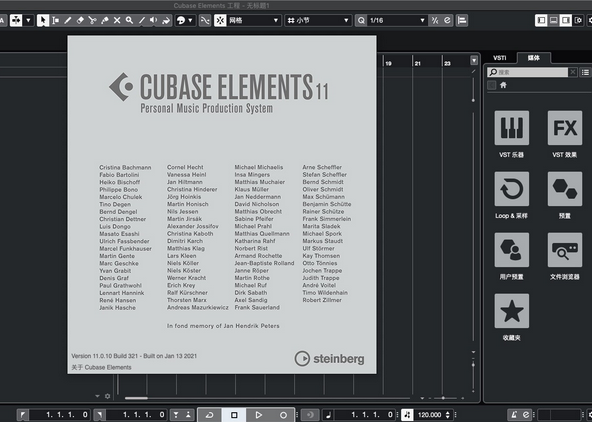Tick the checkbox beside the home icon
This screenshot has width=592, height=422.
[492, 85]
